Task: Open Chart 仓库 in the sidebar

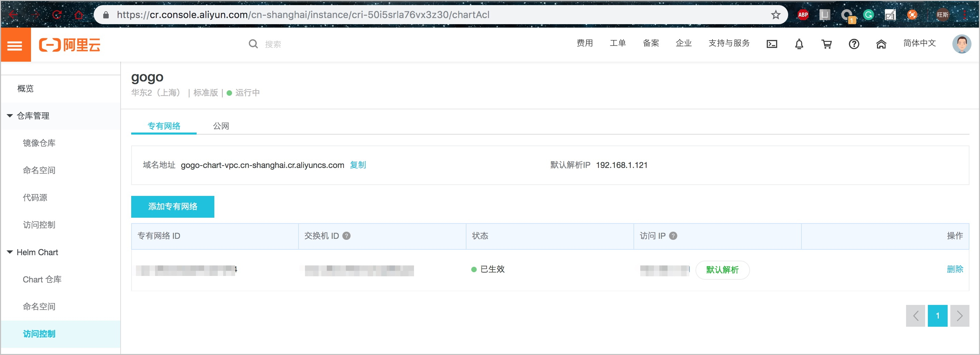Action: pos(42,279)
